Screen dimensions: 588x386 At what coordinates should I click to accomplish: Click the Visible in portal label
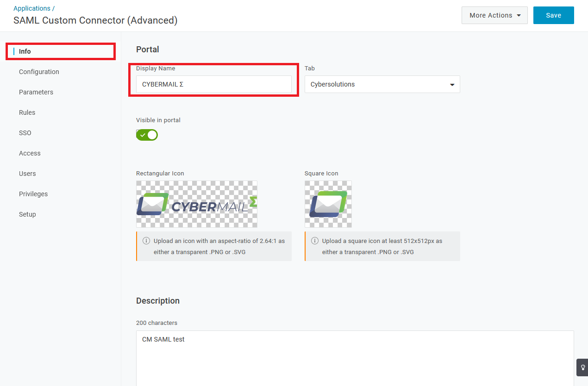point(158,120)
